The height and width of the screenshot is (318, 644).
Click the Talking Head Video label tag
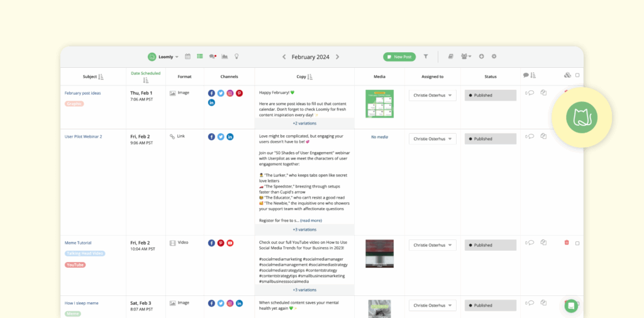(85, 253)
